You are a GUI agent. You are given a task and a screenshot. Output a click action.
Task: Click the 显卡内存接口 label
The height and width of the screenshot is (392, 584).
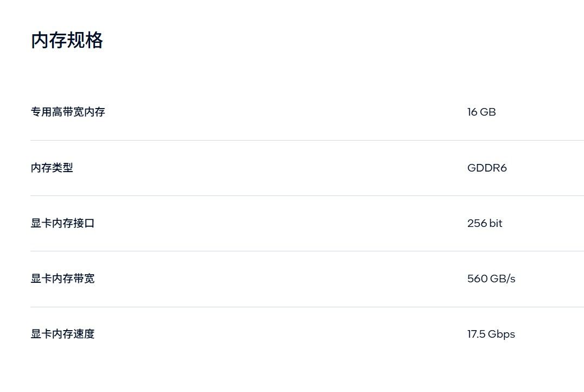pyautogui.click(x=62, y=223)
